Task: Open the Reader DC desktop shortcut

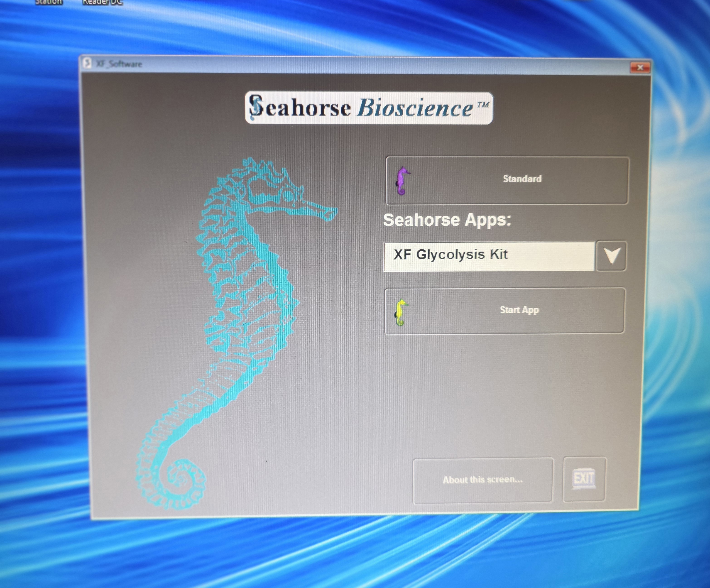Action: [x=103, y=2]
